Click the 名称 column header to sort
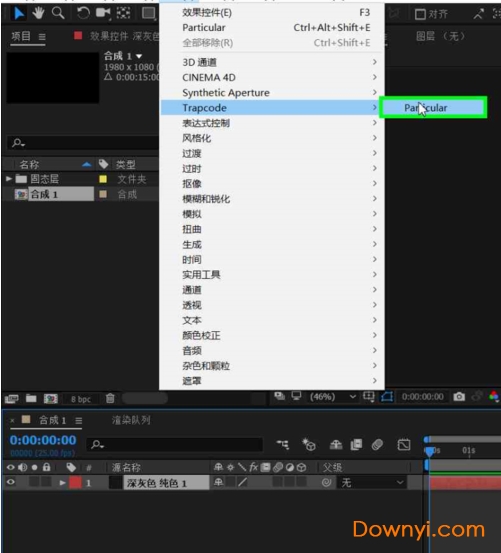 (x=29, y=164)
